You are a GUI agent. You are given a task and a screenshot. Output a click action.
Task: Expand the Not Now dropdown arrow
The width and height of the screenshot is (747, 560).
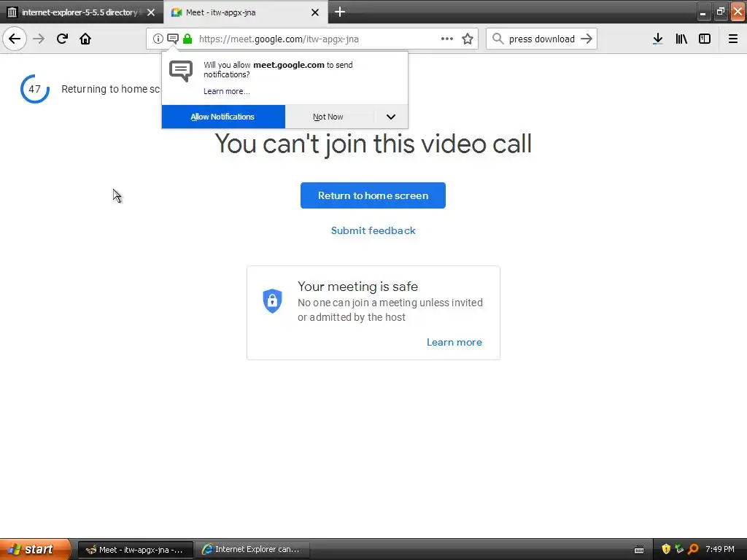click(x=391, y=117)
